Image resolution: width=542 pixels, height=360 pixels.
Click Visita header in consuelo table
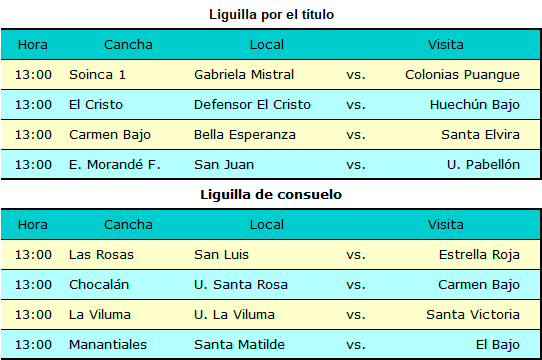[x=446, y=225]
